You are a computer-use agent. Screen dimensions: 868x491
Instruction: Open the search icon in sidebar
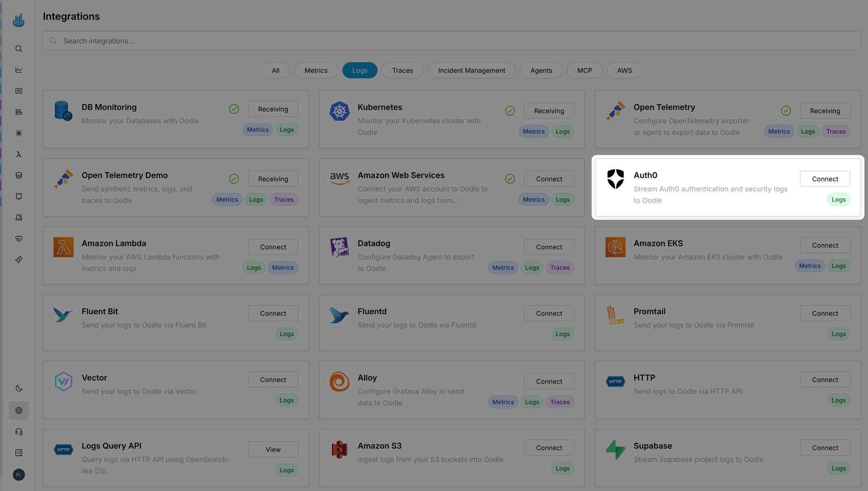19,49
